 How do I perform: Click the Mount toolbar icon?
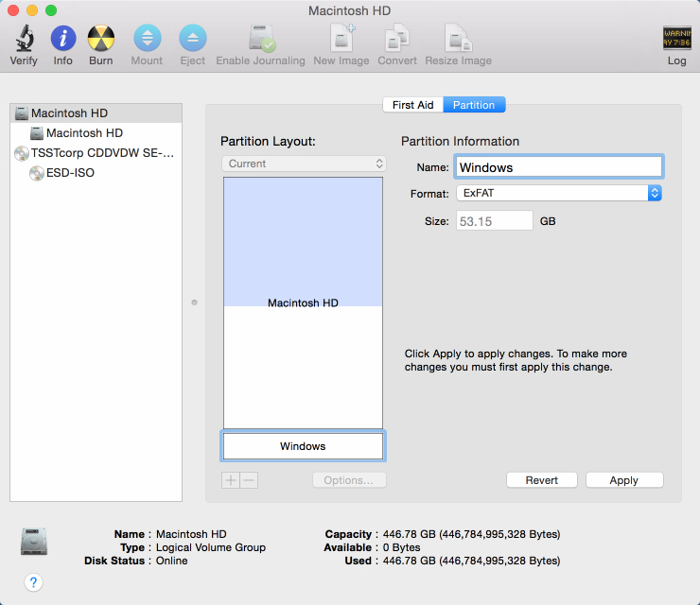click(x=147, y=38)
